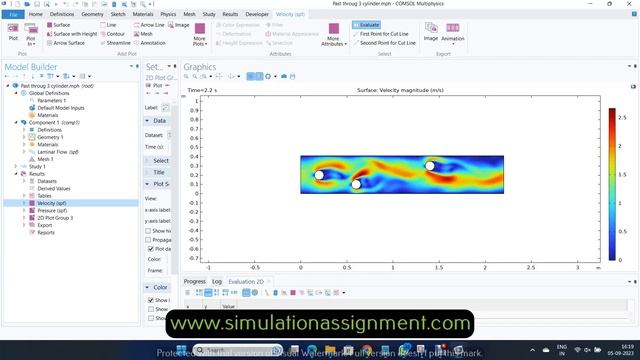
Task: Click the Windows Start button
Action: click(x=182, y=350)
